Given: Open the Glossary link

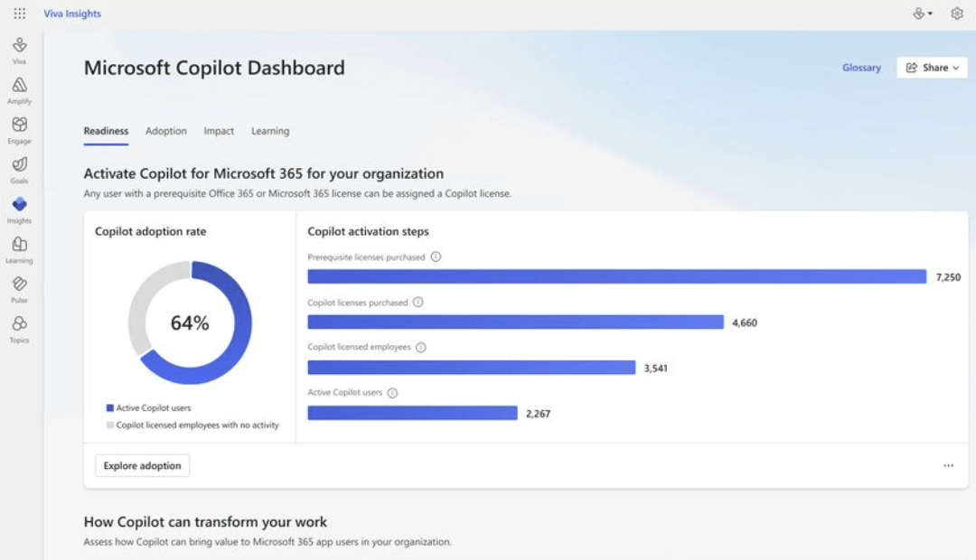Looking at the screenshot, I should click(x=861, y=67).
